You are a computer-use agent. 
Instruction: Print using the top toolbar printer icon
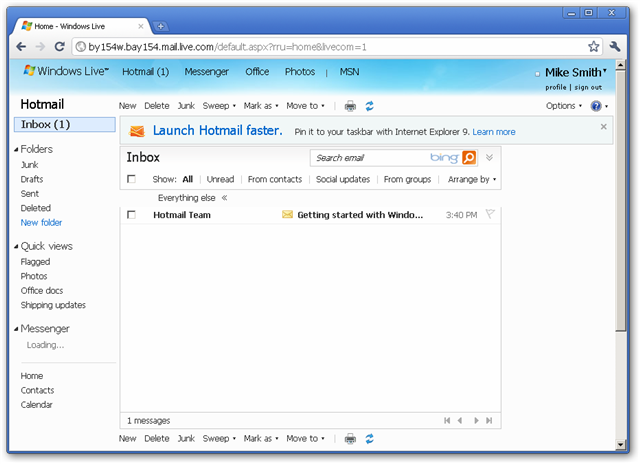[350, 106]
